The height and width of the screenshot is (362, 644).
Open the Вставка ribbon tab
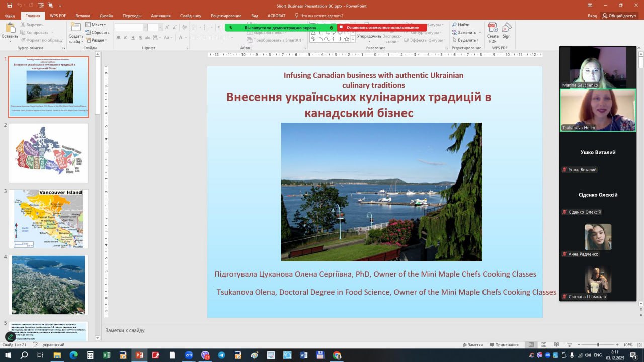click(x=83, y=16)
